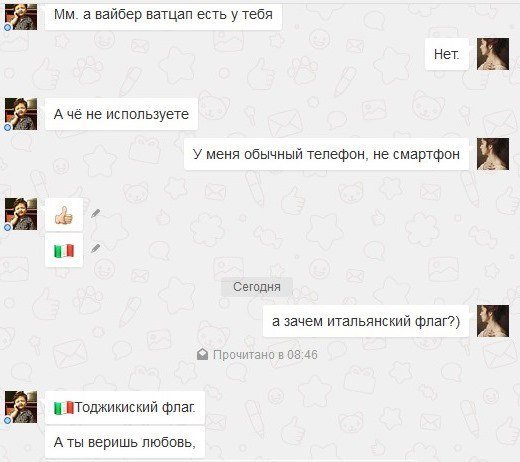
Task: Open the avatar next to the 'Нет.' reply
Action: tap(493, 54)
